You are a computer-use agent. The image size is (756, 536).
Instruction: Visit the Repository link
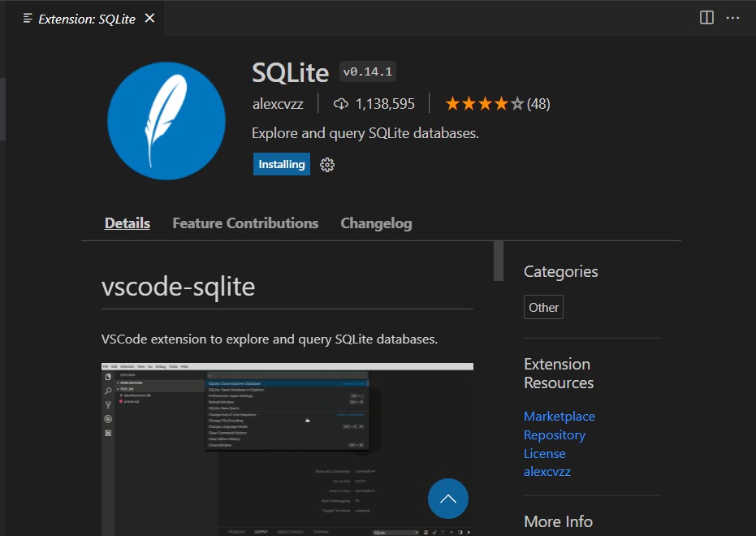555,434
